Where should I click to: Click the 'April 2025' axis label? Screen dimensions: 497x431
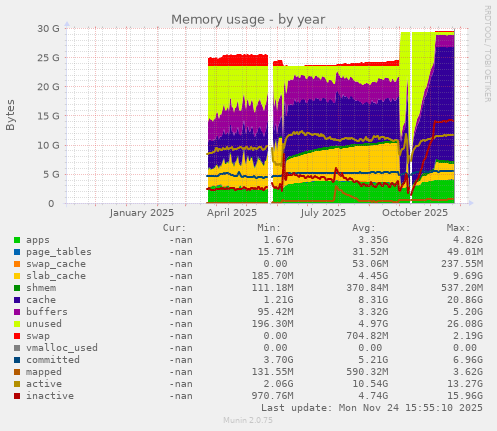(x=232, y=213)
